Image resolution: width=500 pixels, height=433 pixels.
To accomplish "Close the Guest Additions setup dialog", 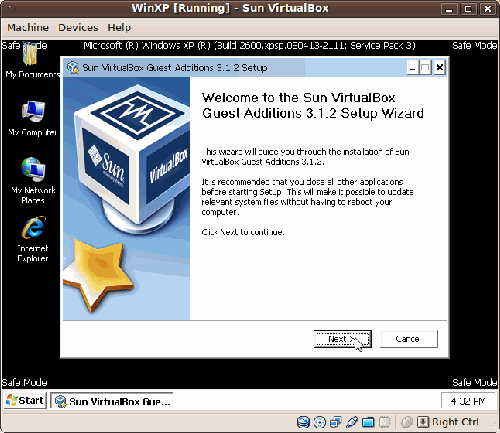I will (440, 68).
